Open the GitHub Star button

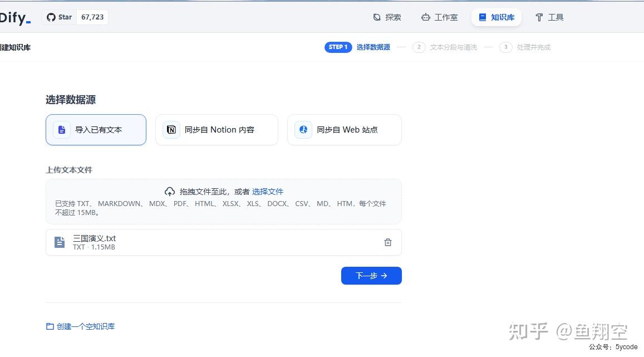[59, 17]
